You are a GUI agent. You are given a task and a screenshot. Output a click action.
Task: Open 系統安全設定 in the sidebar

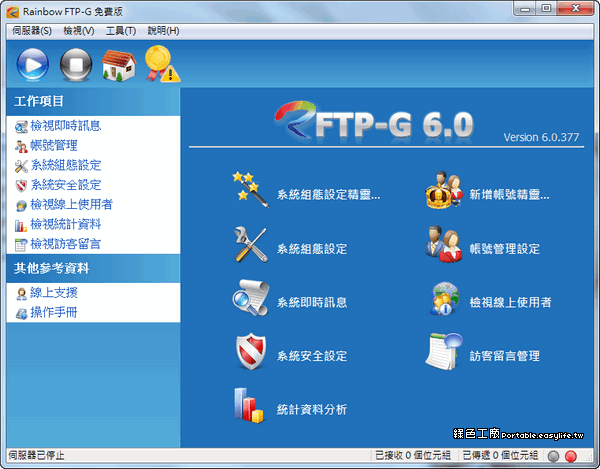click(x=66, y=185)
